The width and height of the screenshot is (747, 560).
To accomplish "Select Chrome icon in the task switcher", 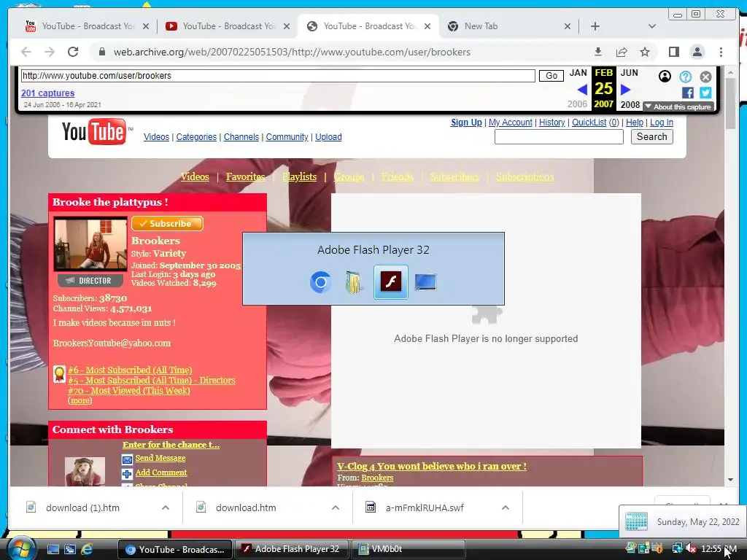I will point(321,282).
